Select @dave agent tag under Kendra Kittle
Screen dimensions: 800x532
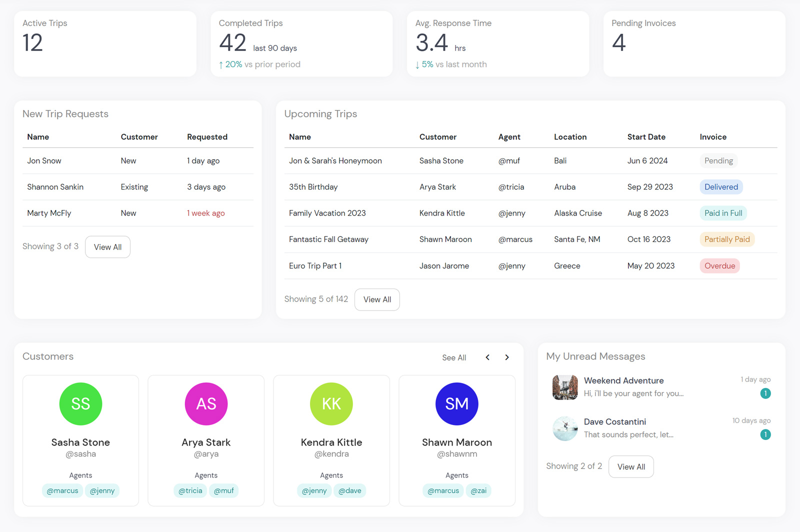point(349,490)
